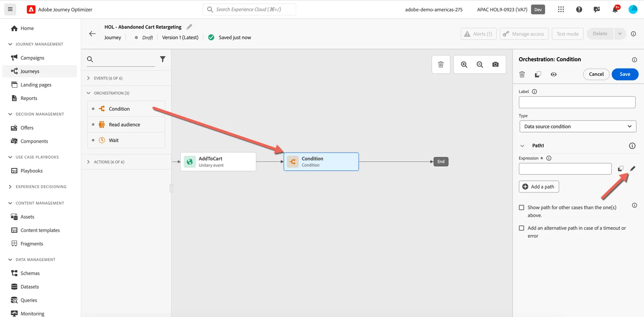The height and width of the screenshot is (317, 644).
Task: Open the Path1 info icon
Action: click(632, 146)
